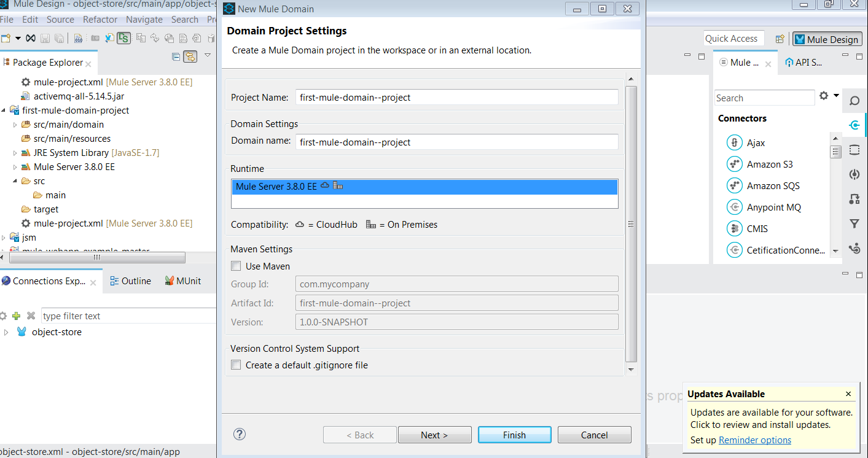
Task: Click the remove connection X icon
Action: click(31, 316)
